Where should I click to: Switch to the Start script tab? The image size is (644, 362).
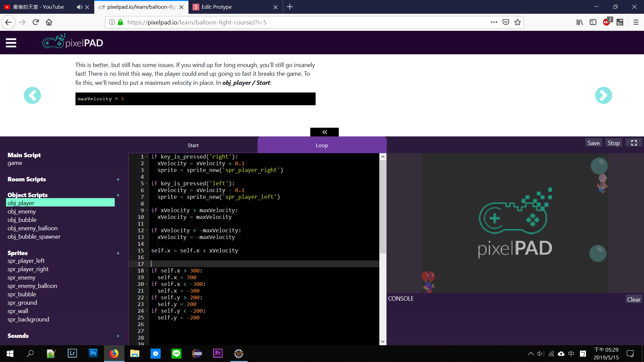pos(193,145)
